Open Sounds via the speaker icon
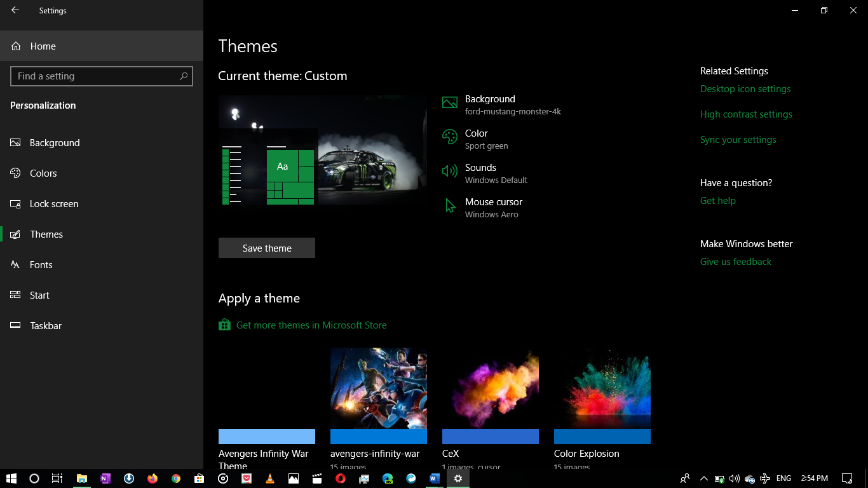The width and height of the screenshot is (868, 488). 449,172
